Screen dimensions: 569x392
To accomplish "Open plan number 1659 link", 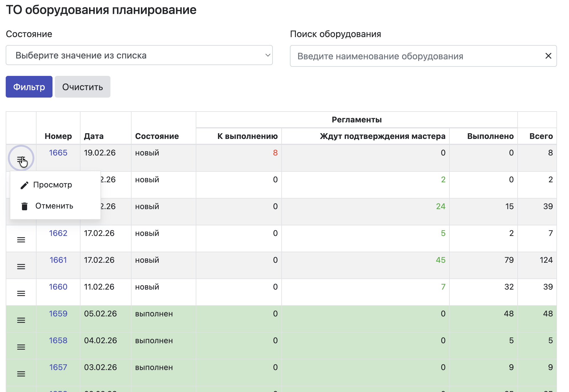I will point(58,314).
